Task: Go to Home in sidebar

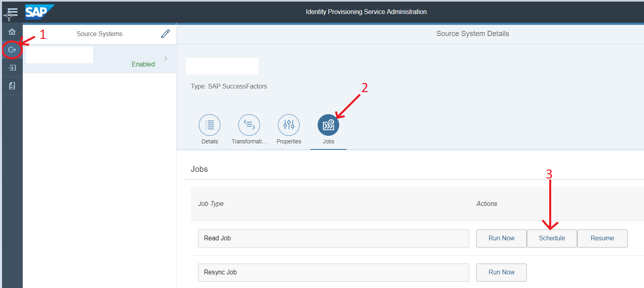Action: click(x=12, y=32)
